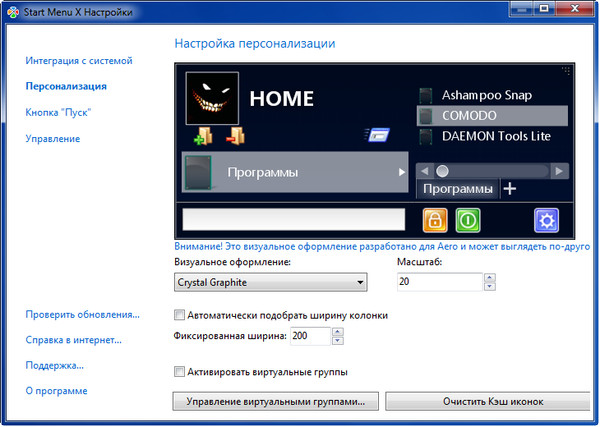Click the orange lock icon

click(434, 220)
